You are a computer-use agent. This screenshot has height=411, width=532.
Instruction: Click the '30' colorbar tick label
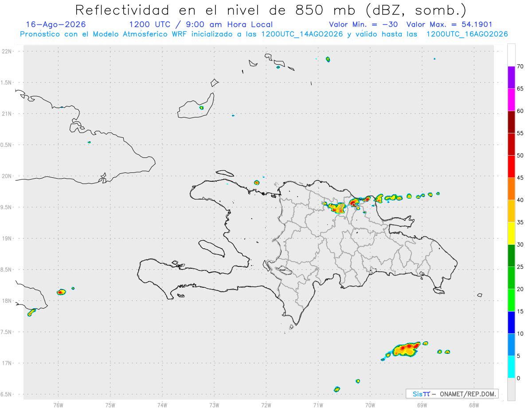[x=520, y=245]
